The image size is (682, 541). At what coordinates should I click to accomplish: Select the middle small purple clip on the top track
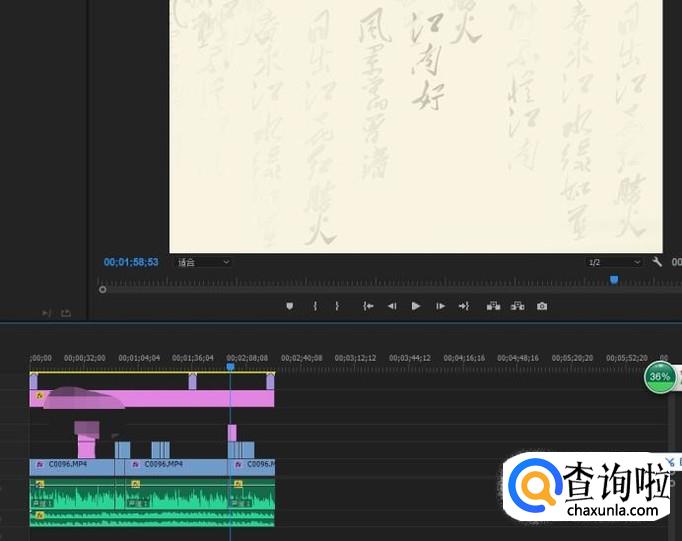tap(193, 381)
